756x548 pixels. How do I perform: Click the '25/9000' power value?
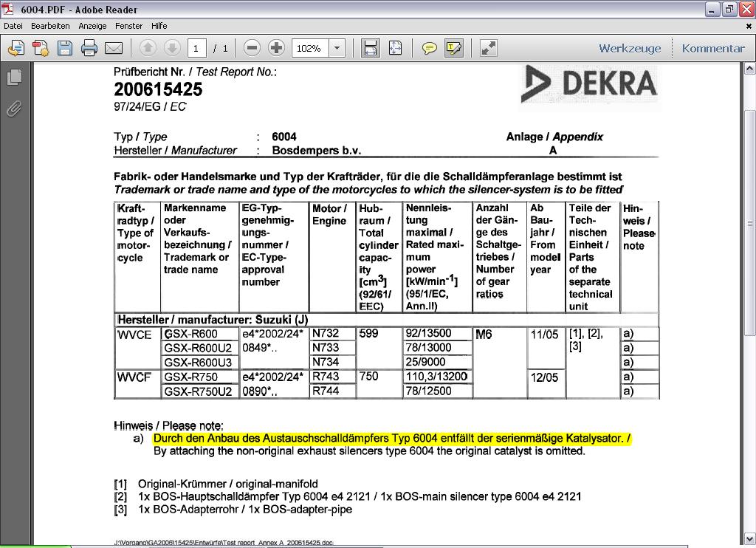(426, 362)
